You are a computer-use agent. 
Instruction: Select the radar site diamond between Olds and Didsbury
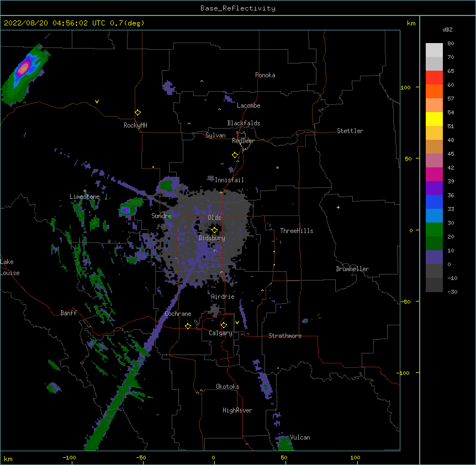214,230
